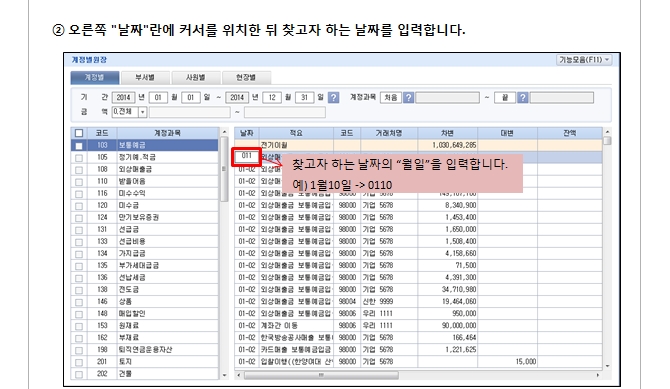
Task: Click the help icon next to 처음 account field
Action: [408, 97]
